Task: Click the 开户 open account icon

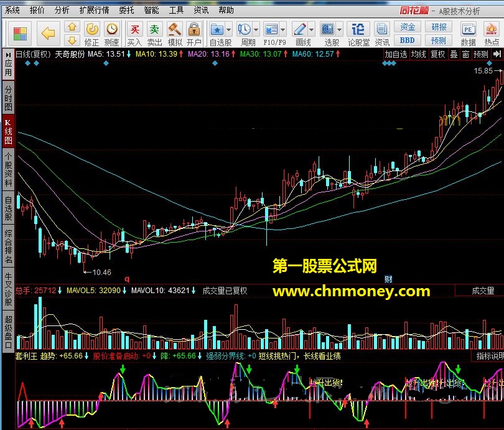Action: (x=194, y=34)
